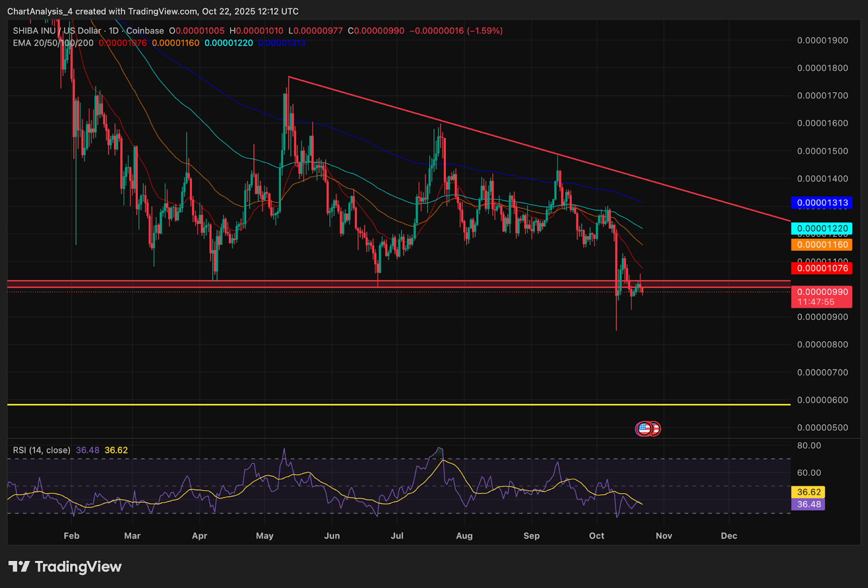
Task: Click the Coinbase exchange label
Action: tap(145, 31)
